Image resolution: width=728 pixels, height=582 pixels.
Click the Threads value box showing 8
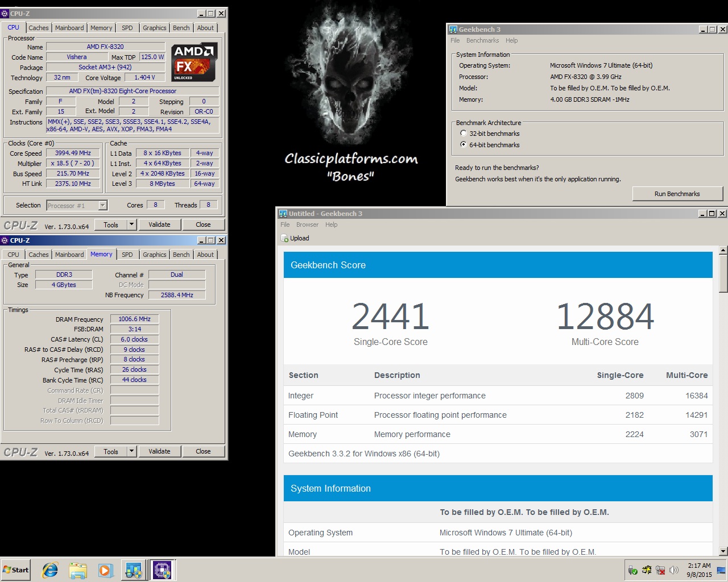coord(208,205)
